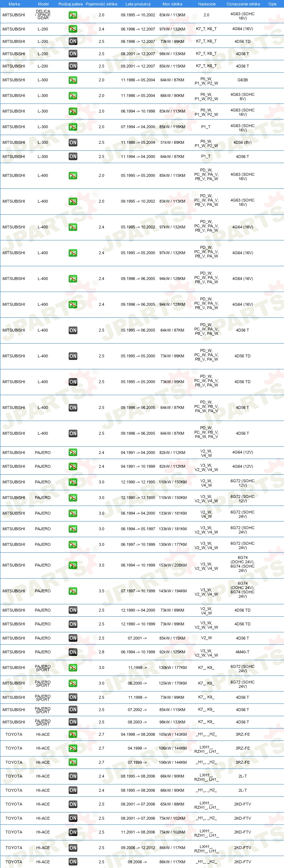Click the Pojemność silnika column header
Image resolution: width=284 pixels, height=868 pixels.
pyautogui.click(x=101, y=4)
